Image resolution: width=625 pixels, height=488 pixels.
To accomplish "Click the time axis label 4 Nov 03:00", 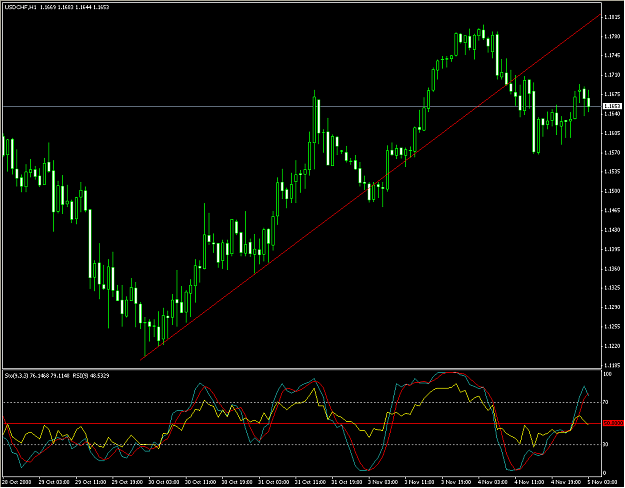I will tap(493, 482).
